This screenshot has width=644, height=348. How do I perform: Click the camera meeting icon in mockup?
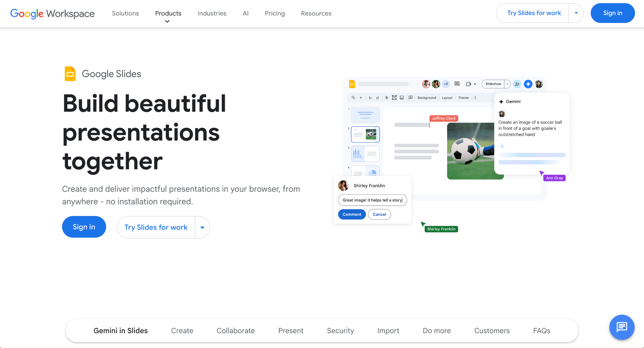point(469,84)
